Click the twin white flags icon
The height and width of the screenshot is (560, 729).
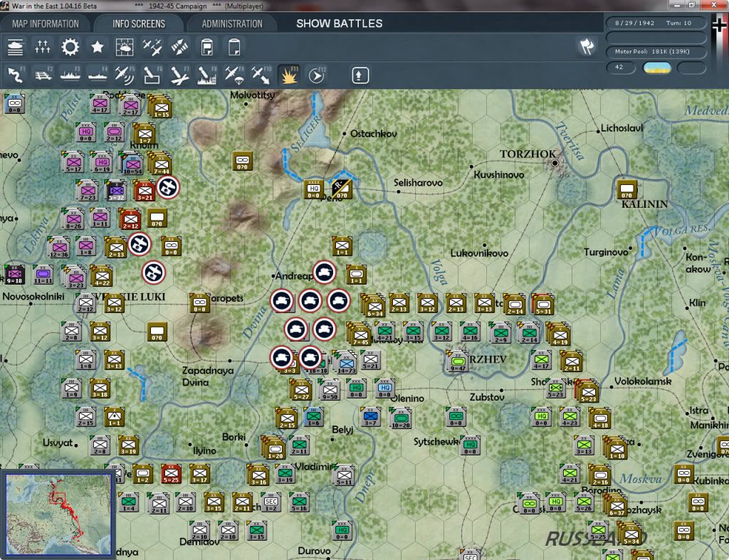coord(587,46)
